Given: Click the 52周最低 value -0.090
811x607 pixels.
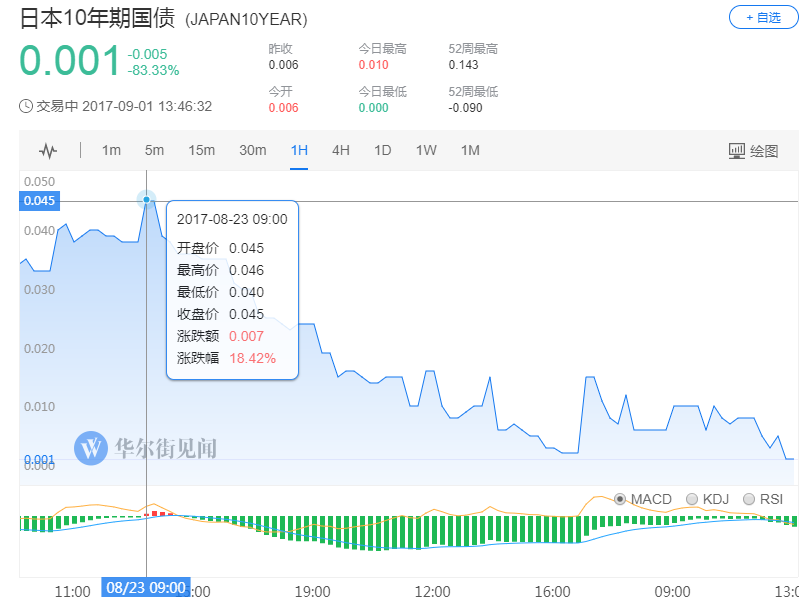Looking at the screenshot, I should coord(465,108).
